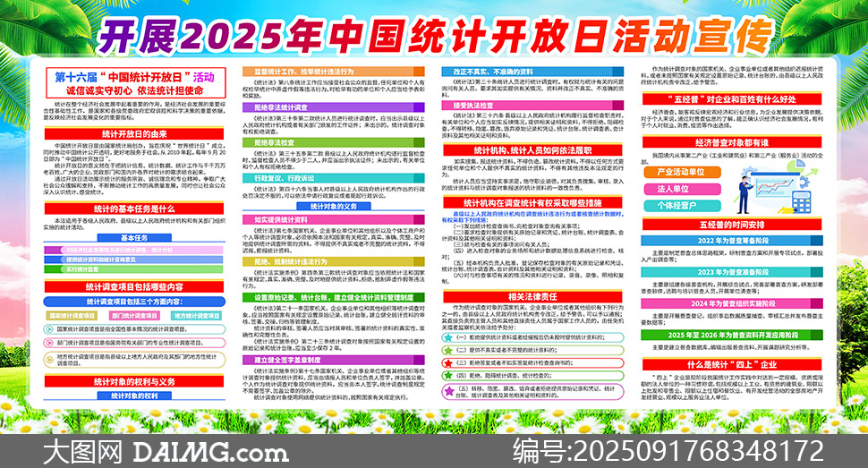This screenshot has height=468, width=868.
Task: Click the green bar 实行统计监督
Action: click(x=134, y=269)
